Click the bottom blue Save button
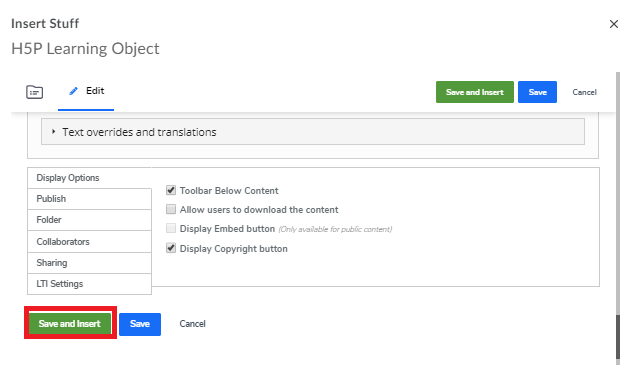The height and width of the screenshot is (365, 623). [x=140, y=324]
